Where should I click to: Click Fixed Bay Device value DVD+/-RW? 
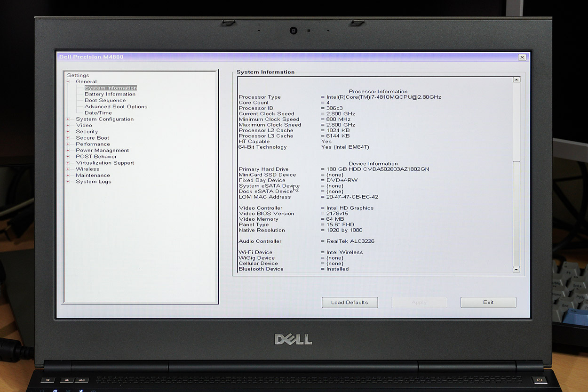coord(342,180)
